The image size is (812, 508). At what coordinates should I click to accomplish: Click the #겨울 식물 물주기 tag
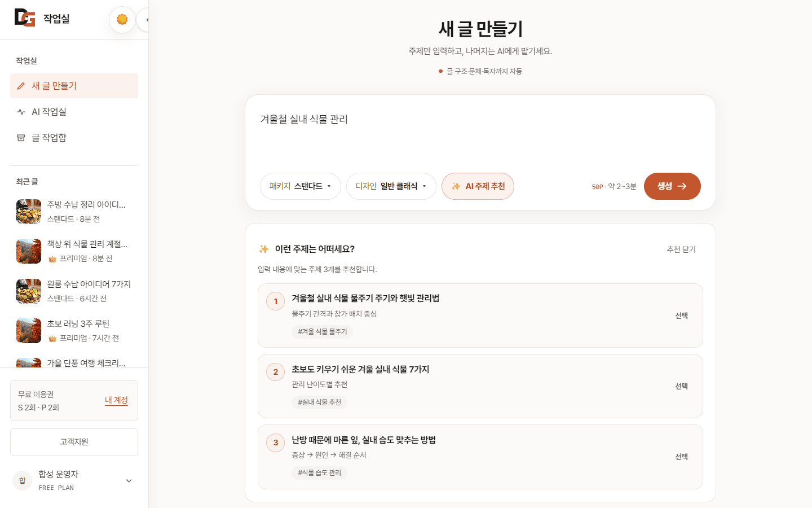point(322,332)
